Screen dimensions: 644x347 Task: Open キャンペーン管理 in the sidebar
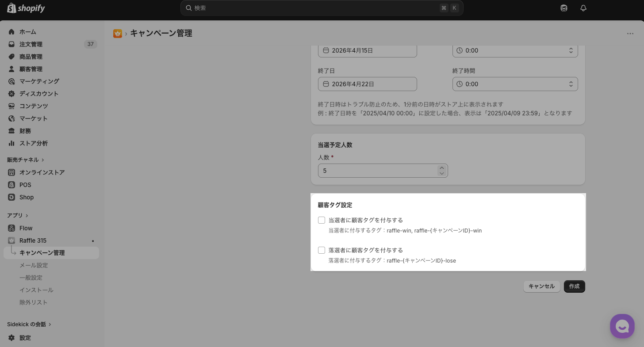(x=51, y=253)
